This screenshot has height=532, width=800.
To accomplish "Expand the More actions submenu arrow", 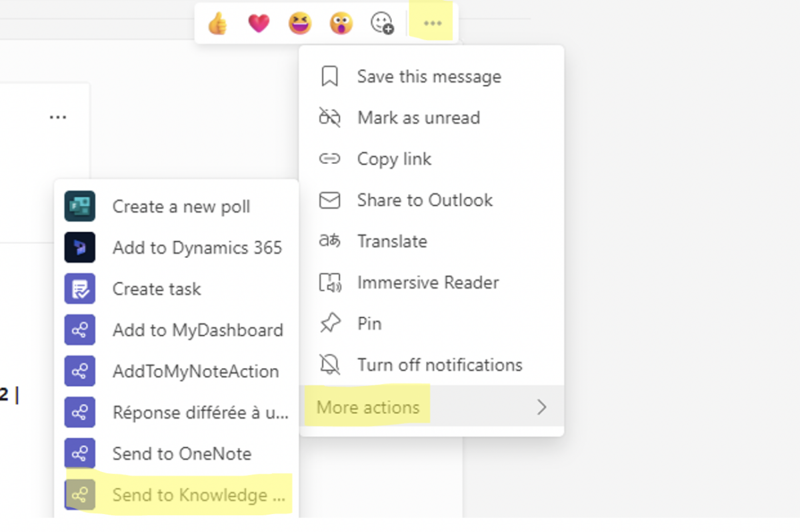I will (x=541, y=407).
